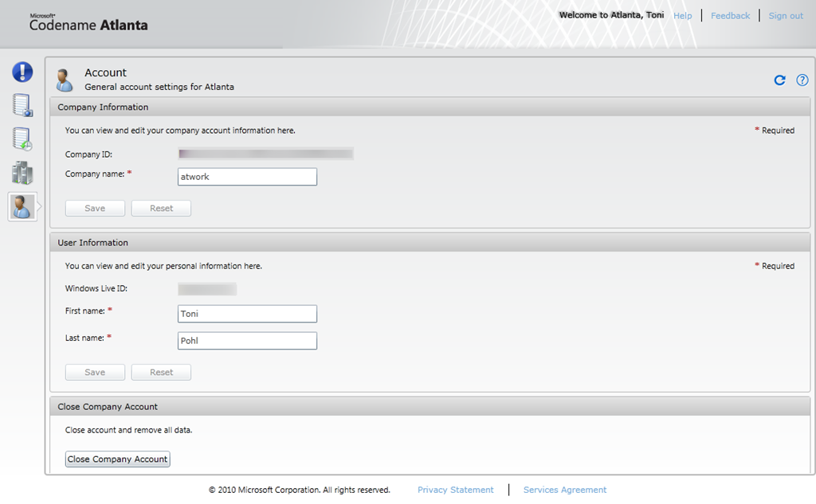The width and height of the screenshot is (816, 504).
Task: Open the Privacy Statement link
Action: (455, 490)
